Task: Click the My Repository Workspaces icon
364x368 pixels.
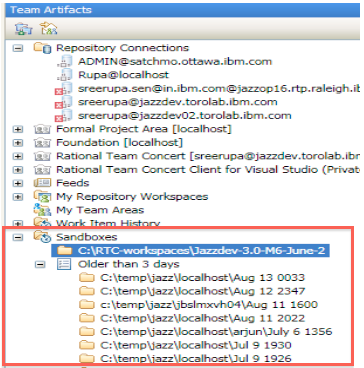Action: [42, 197]
